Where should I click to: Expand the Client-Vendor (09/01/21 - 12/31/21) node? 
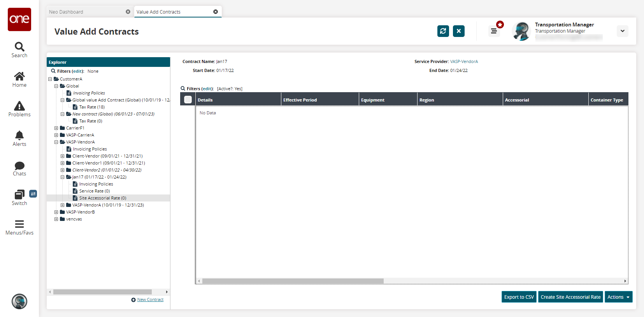[x=62, y=156]
